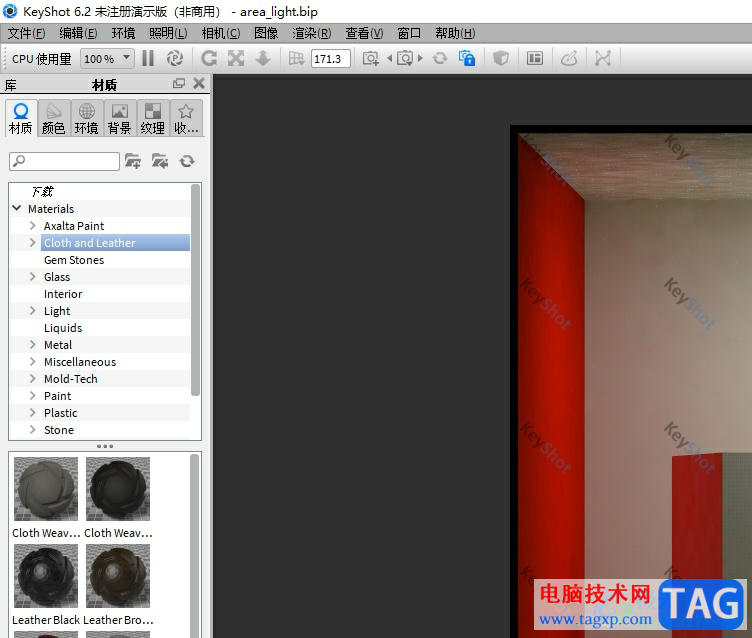Screen dimensions: 752x638
Task: Toggle the lock camera icon
Action: pyautogui.click(x=467, y=59)
